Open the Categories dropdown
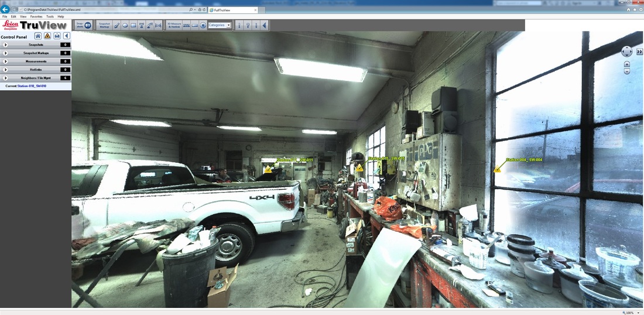 (x=220, y=25)
